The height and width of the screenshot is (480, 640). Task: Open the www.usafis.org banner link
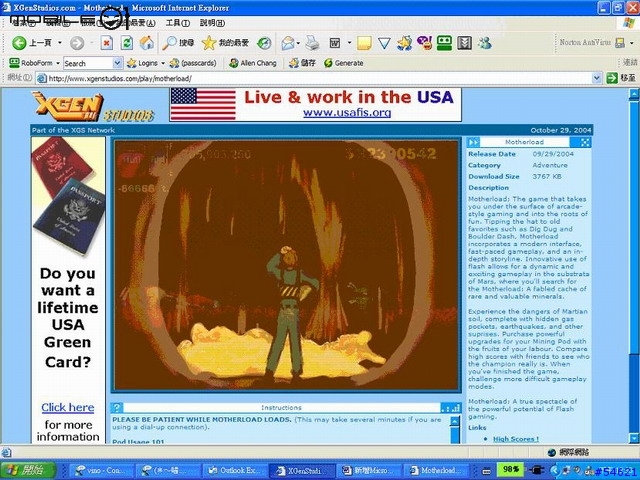click(347, 113)
